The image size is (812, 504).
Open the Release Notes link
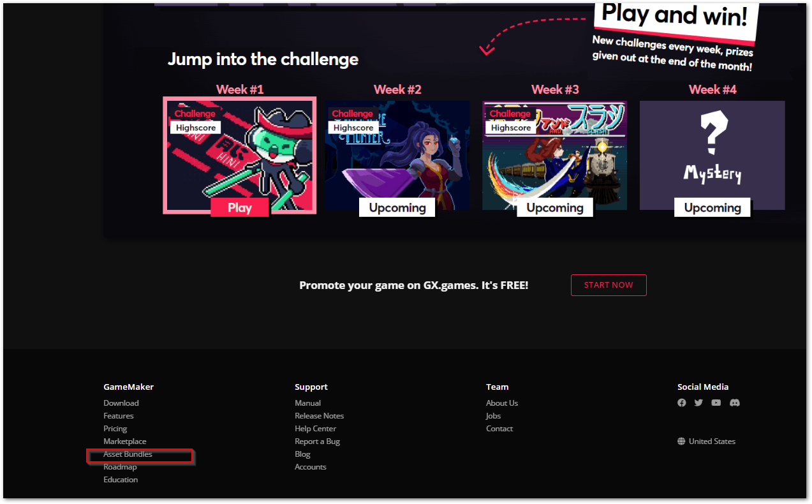pos(320,416)
